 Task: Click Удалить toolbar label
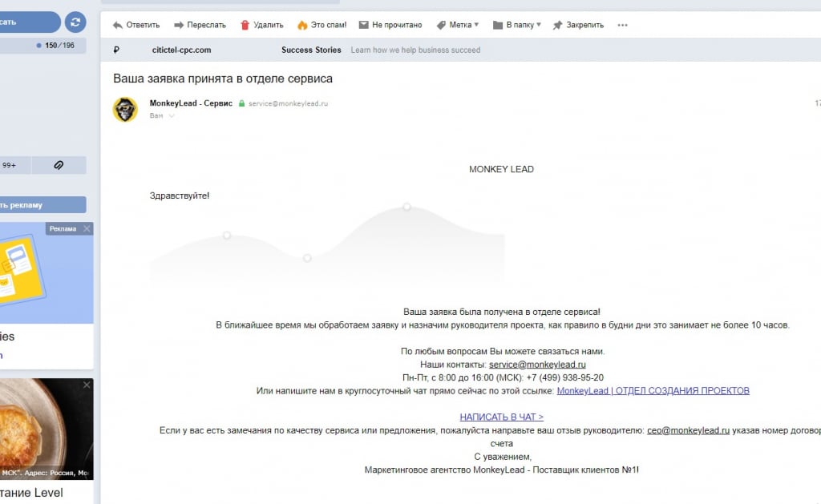(268, 25)
